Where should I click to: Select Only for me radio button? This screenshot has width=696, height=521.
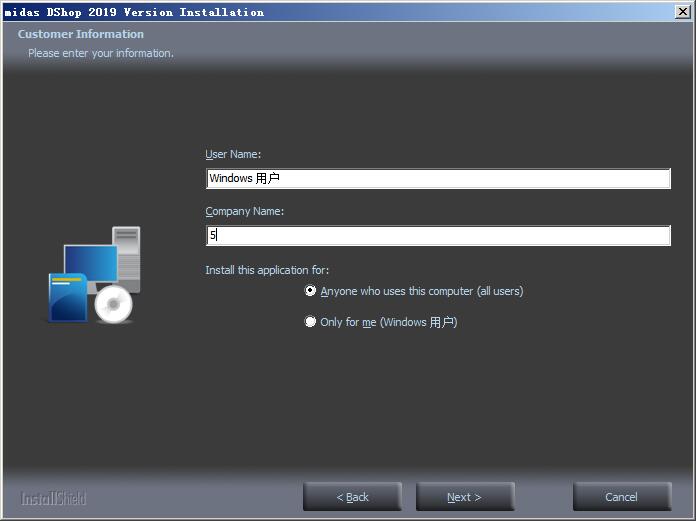coord(310,322)
